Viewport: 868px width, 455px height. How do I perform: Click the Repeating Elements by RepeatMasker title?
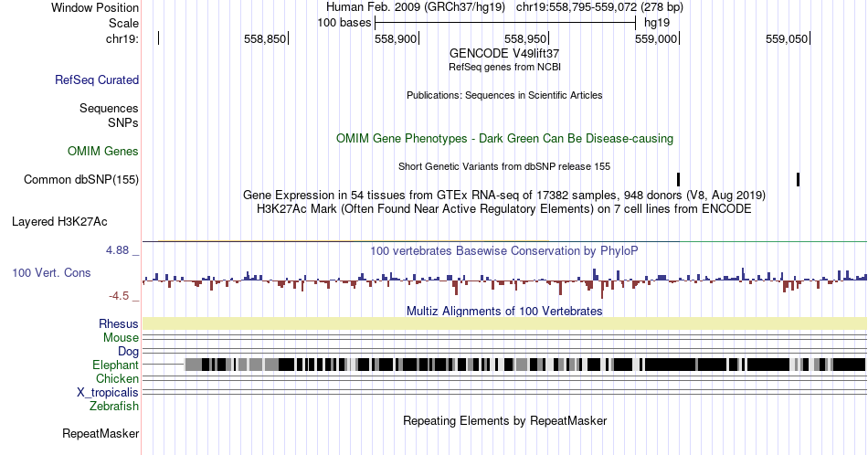coord(504,420)
